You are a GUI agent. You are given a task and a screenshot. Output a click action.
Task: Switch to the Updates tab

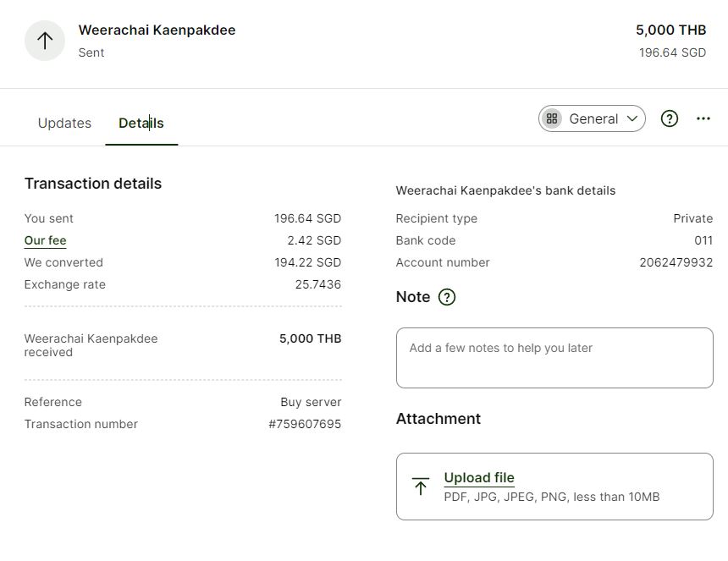tap(64, 123)
